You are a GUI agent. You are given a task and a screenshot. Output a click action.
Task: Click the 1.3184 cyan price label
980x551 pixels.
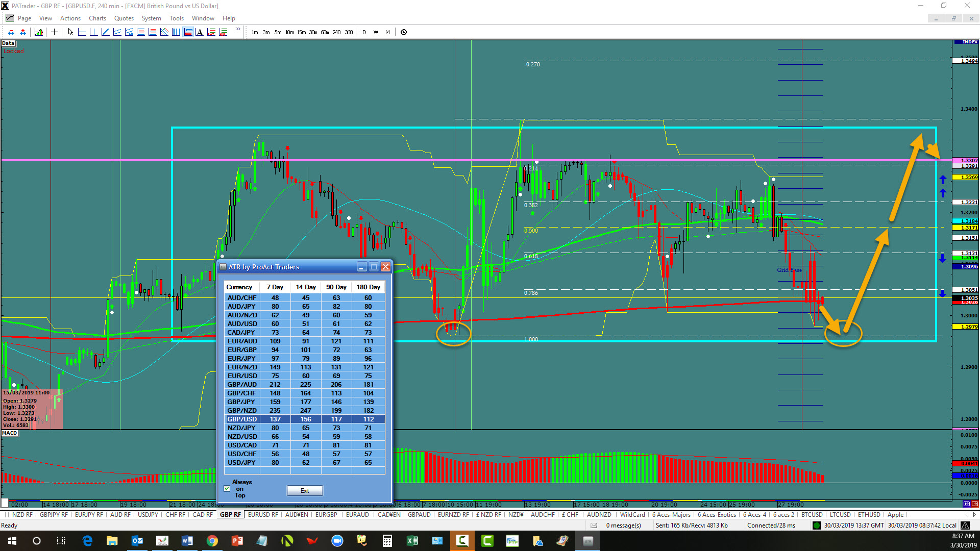coord(966,221)
